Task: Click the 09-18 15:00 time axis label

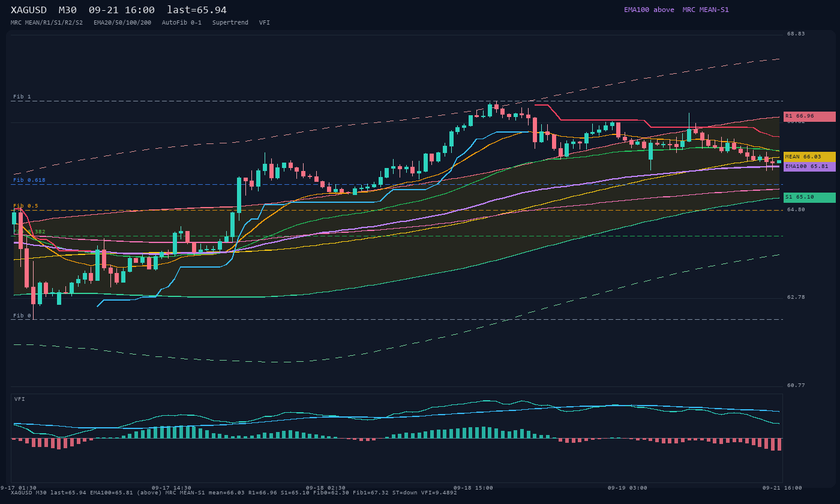Action: tap(473, 488)
